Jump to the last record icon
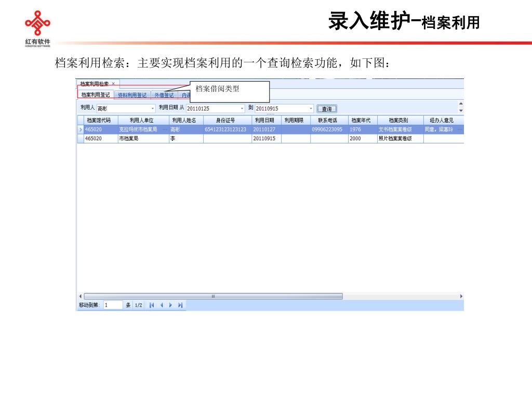 (180, 305)
